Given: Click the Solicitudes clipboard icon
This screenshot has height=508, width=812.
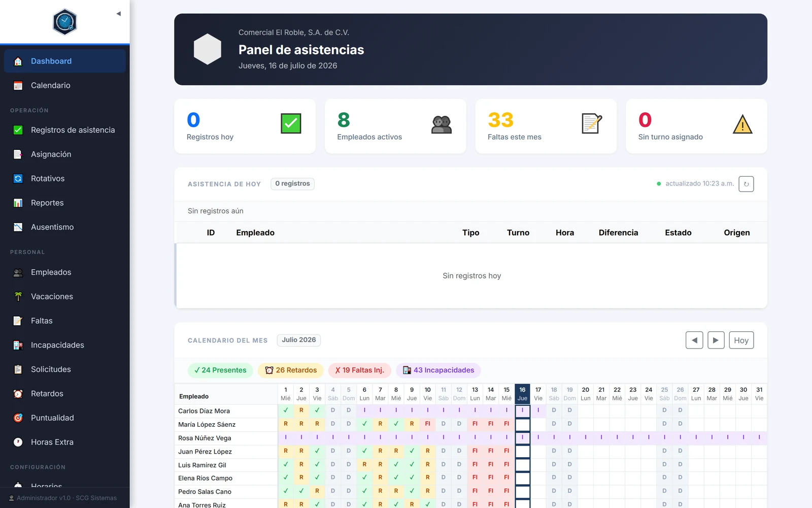Looking at the screenshot, I should click(x=18, y=370).
